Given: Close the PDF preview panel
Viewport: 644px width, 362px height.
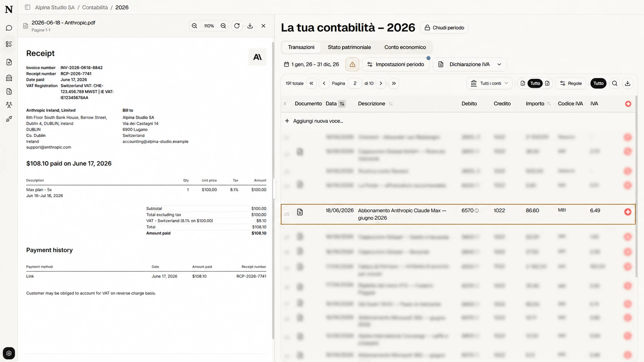Looking at the screenshot, I should [x=263, y=26].
